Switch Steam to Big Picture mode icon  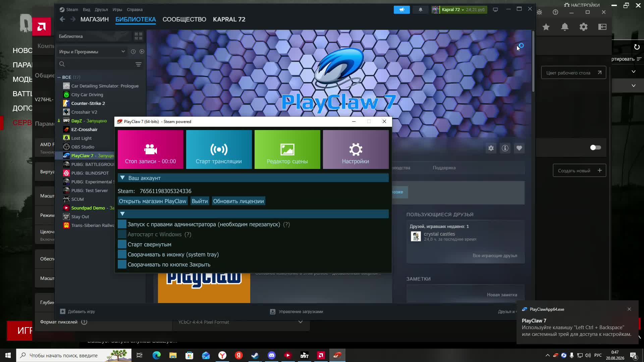click(495, 10)
